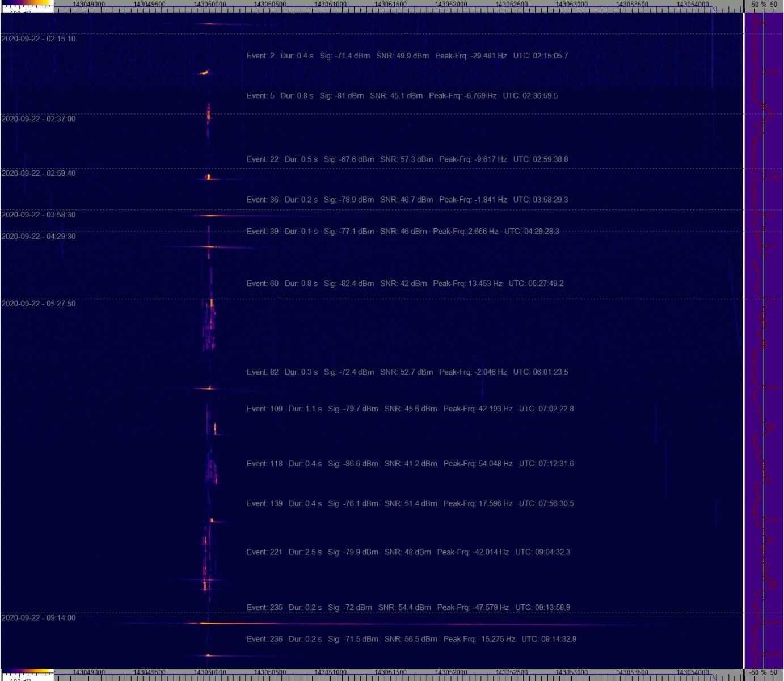Select 143050000 on the top frequency ruler

[x=210, y=4]
